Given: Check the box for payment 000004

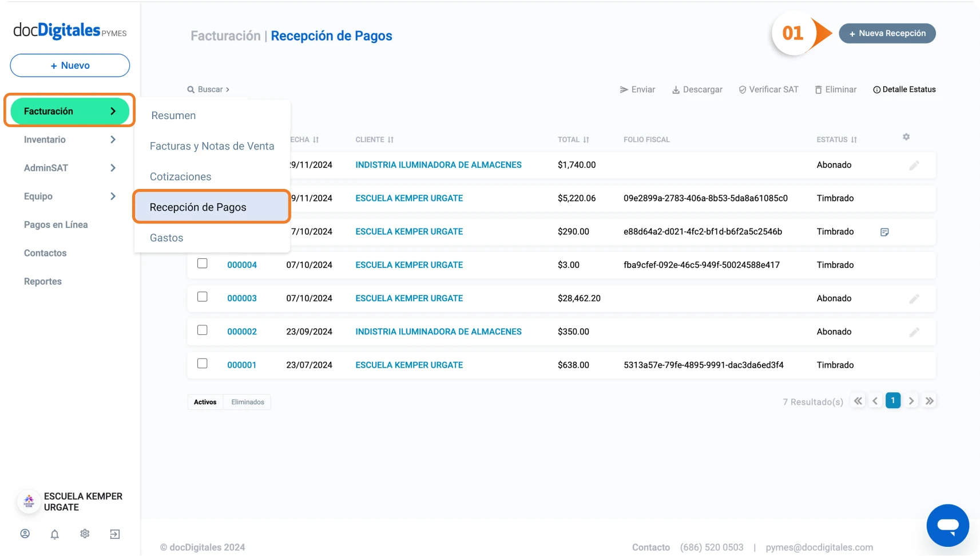Looking at the screenshot, I should click(203, 263).
